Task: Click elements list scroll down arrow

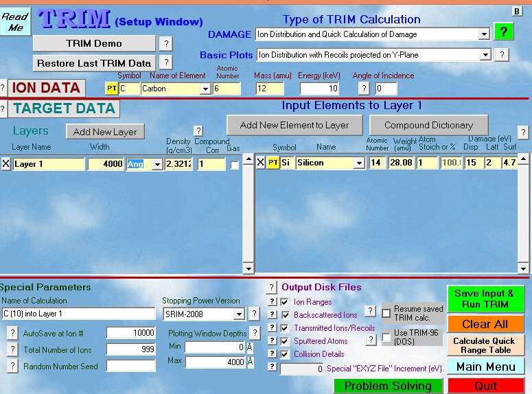Action: coord(523,269)
